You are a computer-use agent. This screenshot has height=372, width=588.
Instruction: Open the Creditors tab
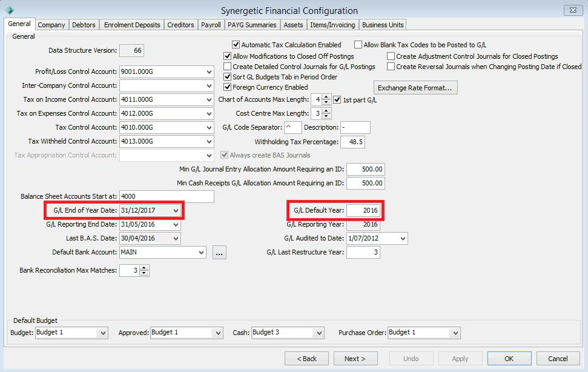coord(180,25)
